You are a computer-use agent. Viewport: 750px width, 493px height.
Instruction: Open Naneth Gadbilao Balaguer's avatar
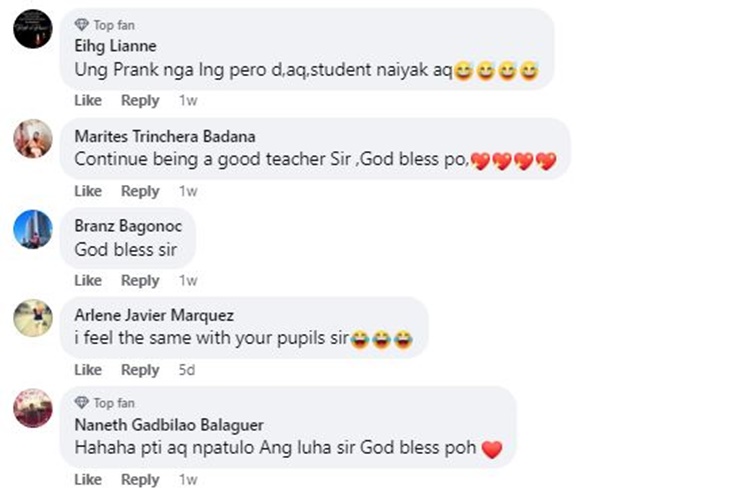pyautogui.click(x=33, y=408)
